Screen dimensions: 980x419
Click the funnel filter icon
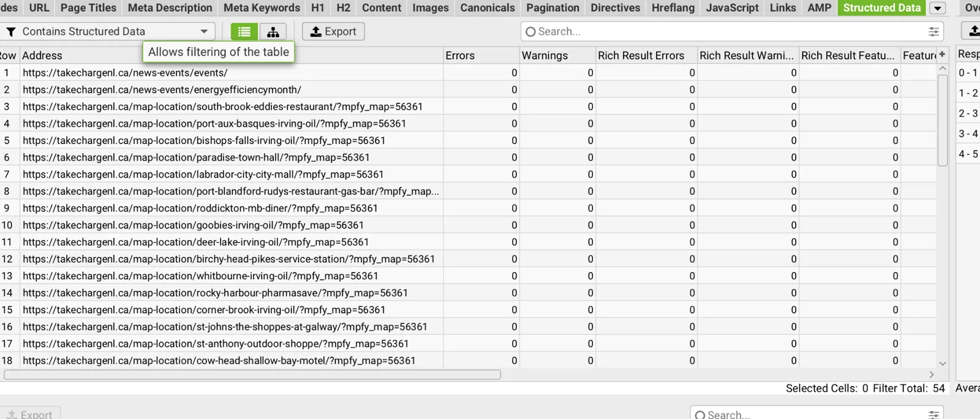[x=11, y=31]
